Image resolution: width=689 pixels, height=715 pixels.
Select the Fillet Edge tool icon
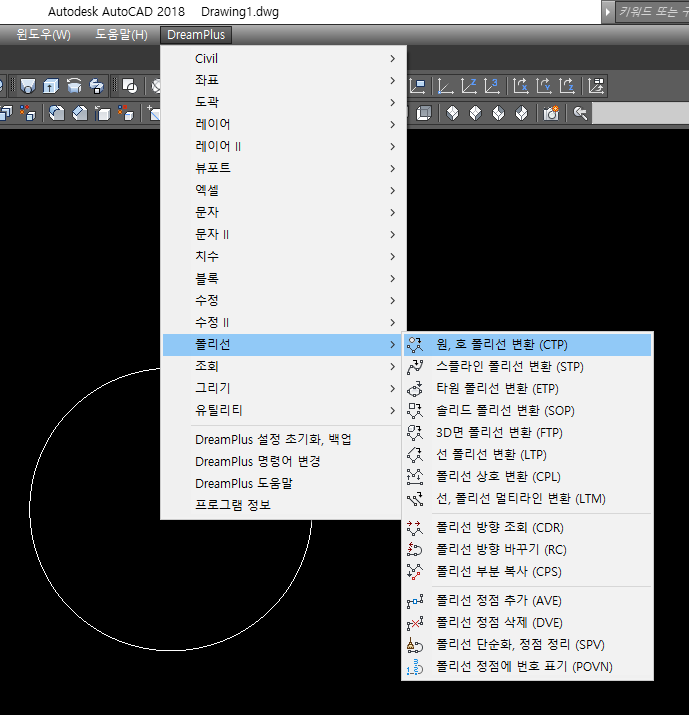click(x=57, y=113)
